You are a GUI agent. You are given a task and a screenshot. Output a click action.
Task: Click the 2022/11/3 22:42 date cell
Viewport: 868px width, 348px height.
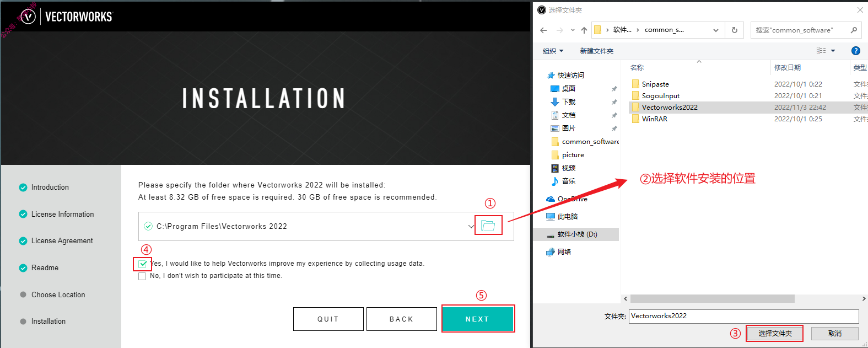[x=800, y=108]
